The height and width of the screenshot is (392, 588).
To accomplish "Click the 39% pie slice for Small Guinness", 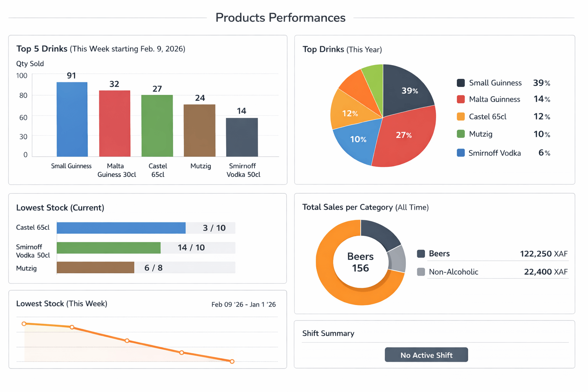I will click(409, 91).
